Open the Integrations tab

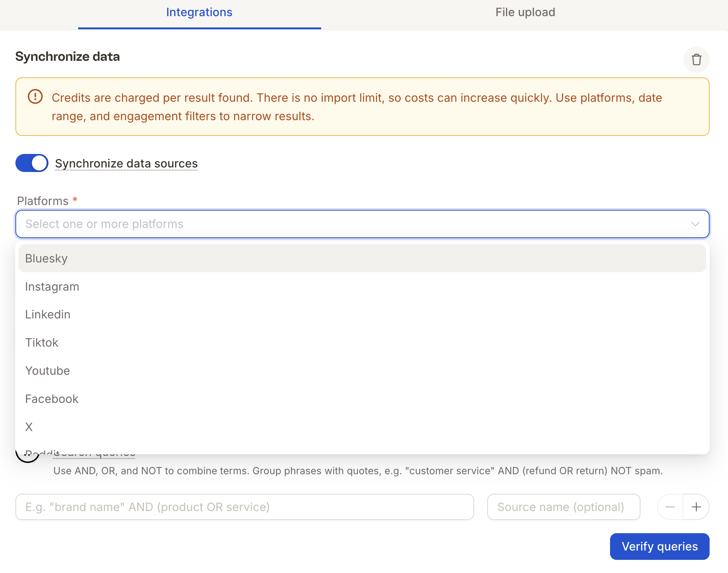[x=199, y=12]
